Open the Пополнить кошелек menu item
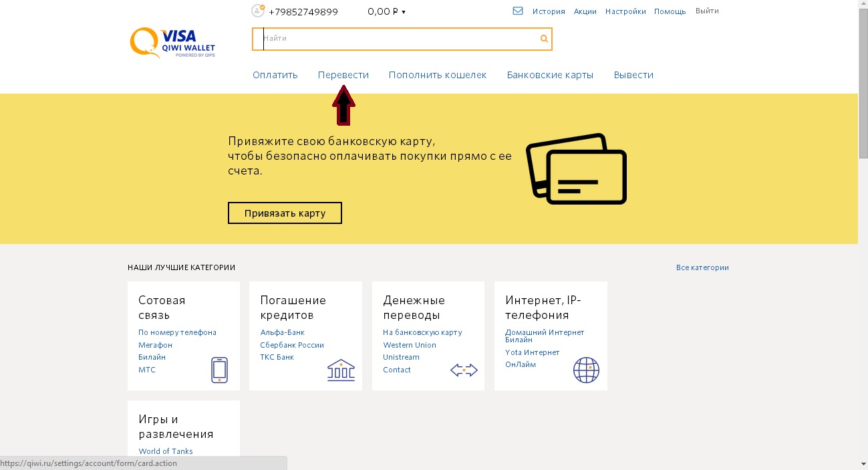This screenshot has height=470, width=868. (438, 75)
